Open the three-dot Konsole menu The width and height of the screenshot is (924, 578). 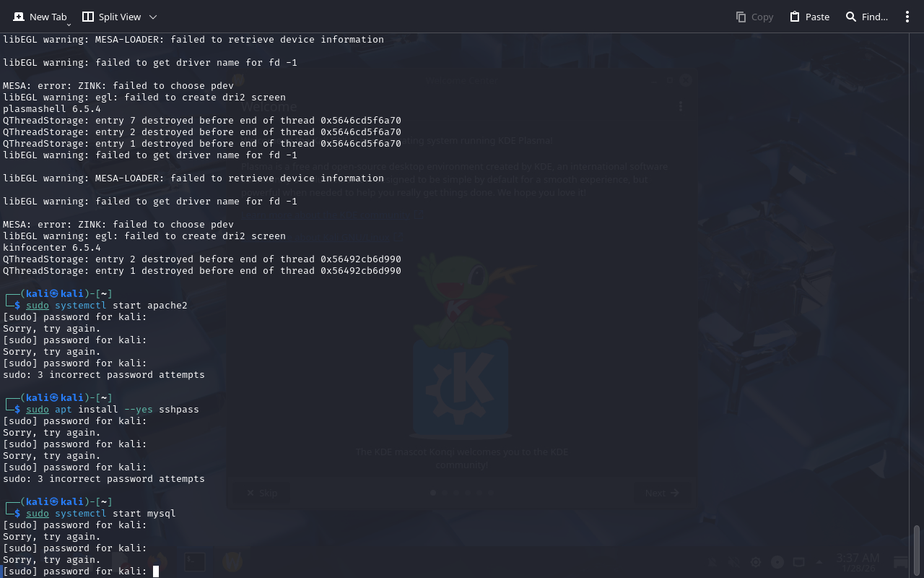pos(907,17)
